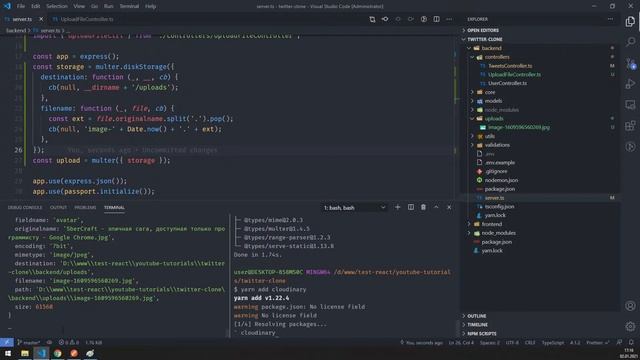Screen dimensions: 640x360
Task: Click split editor icon in editor toolbar
Action: click(436, 19)
